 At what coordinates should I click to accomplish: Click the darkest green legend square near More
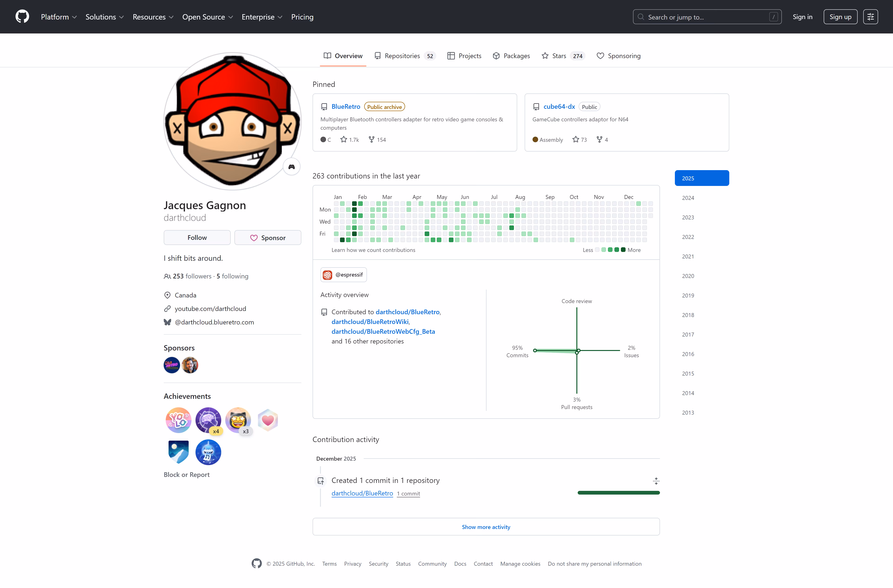click(x=623, y=249)
